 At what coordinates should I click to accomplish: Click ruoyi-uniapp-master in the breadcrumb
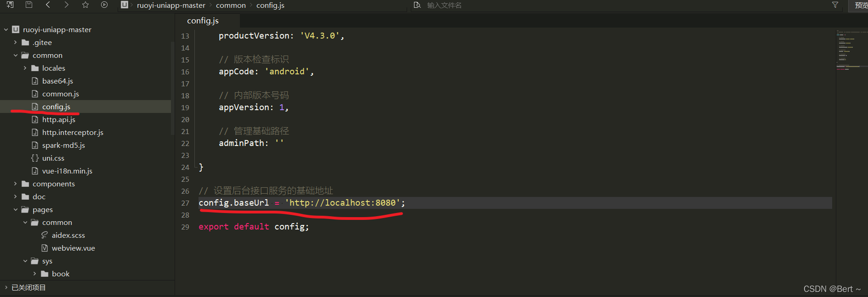coord(171,5)
